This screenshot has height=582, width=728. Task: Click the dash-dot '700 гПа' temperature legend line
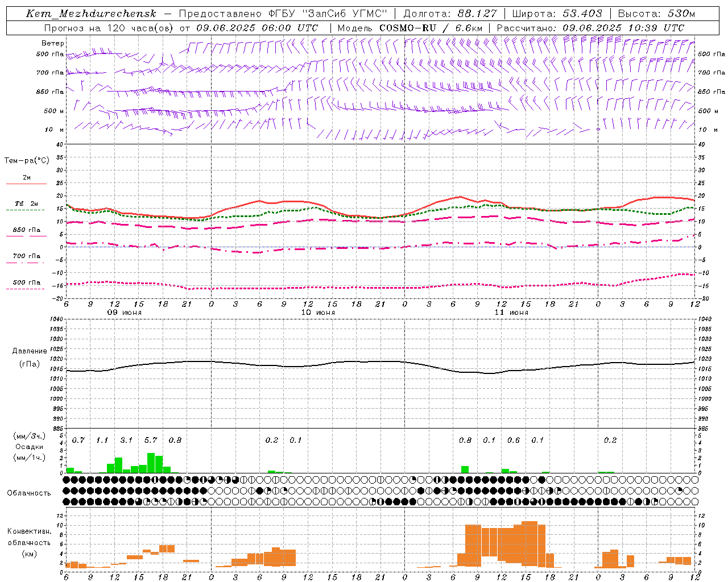pyautogui.click(x=26, y=263)
